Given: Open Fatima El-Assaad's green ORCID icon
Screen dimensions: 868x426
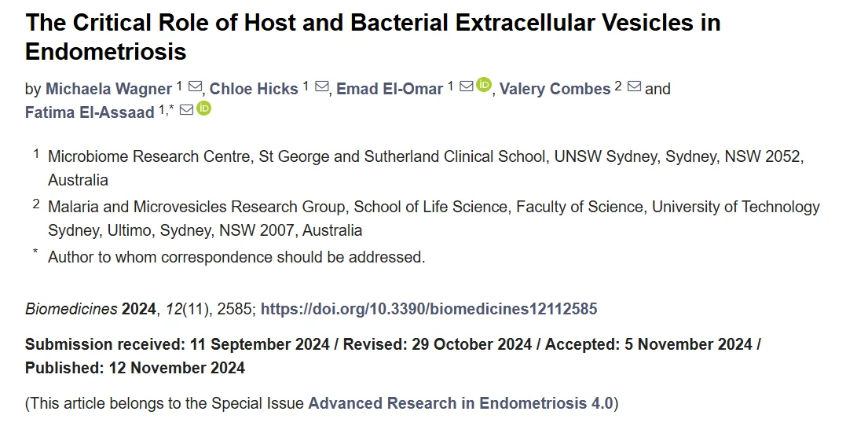Looking at the screenshot, I should (x=204, y=108).
